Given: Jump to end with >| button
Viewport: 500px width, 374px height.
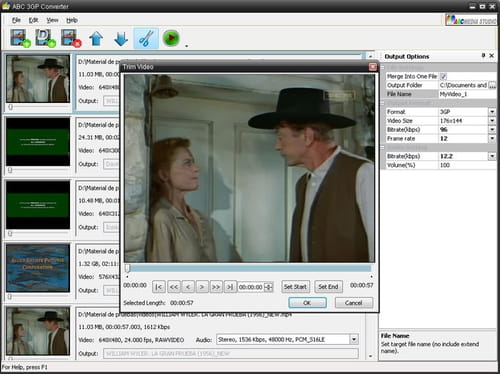Looking at the screenshot, I should coord(230,287).
